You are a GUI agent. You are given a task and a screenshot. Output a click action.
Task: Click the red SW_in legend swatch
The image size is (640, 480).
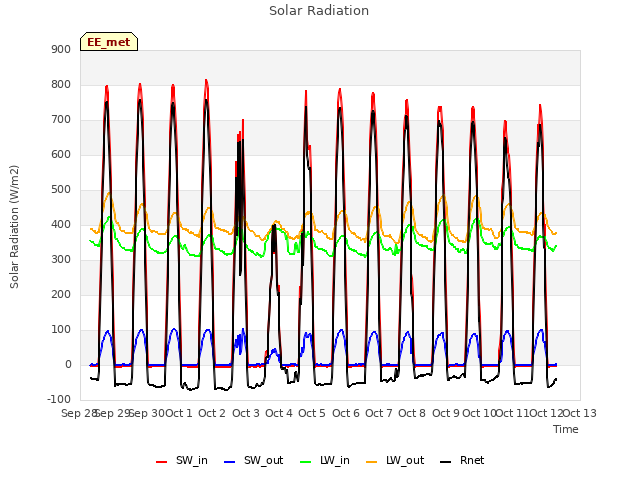pyautogui.click(x=162, y=462)
